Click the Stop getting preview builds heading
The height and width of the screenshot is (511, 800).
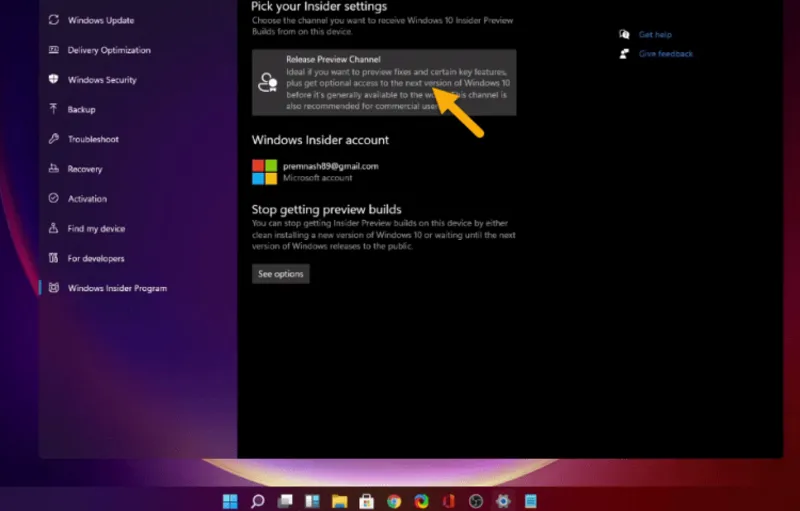tap(327, 210)
